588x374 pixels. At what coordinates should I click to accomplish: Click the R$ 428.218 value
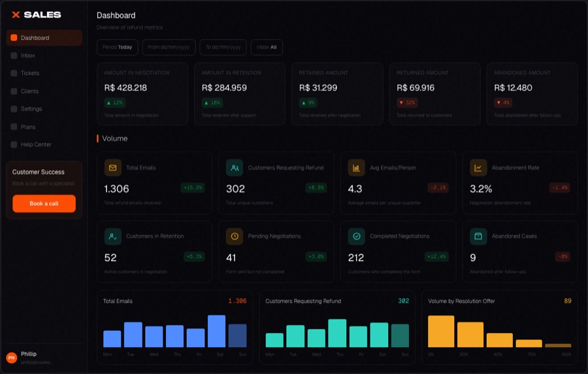click(x=125, y=87)
